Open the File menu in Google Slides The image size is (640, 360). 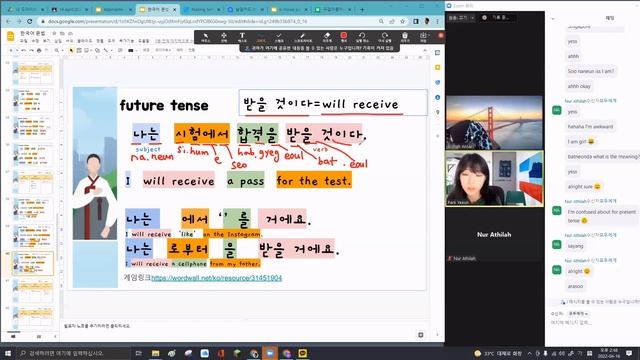pyautogui.click(x=24, y=41)
